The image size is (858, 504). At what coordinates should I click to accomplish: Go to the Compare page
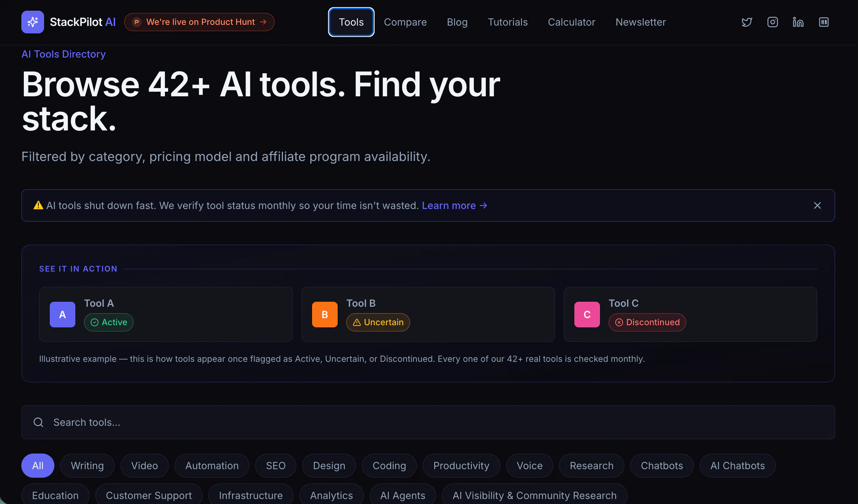tap(405, 22)
